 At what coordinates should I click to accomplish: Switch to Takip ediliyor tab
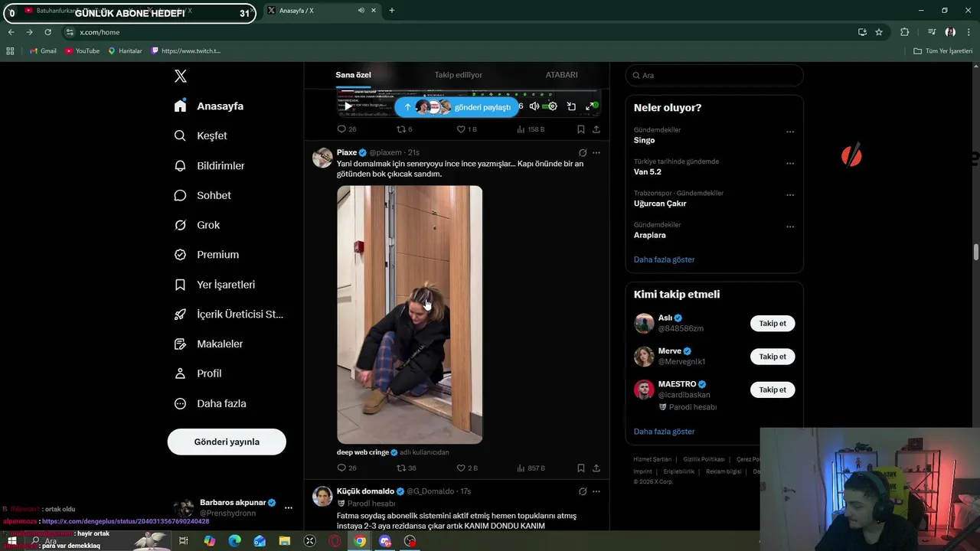pos(459,75)
